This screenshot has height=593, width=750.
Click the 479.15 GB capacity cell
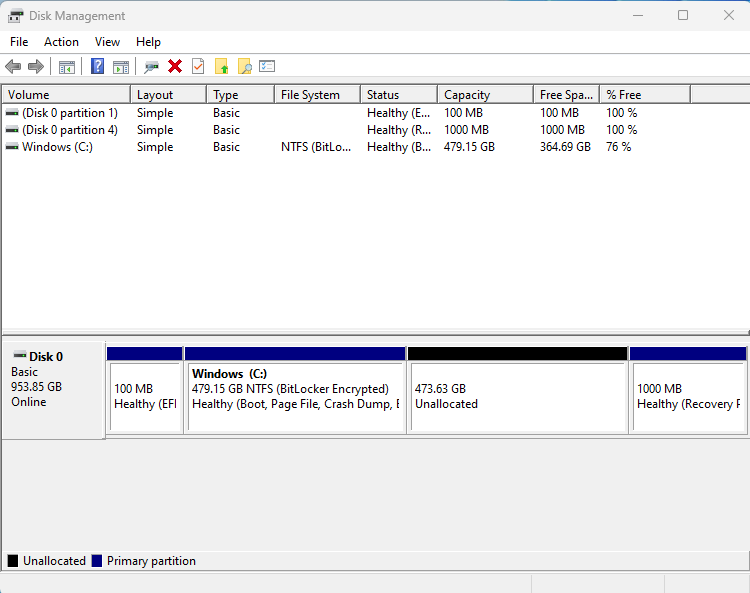(x=469, y=147)
